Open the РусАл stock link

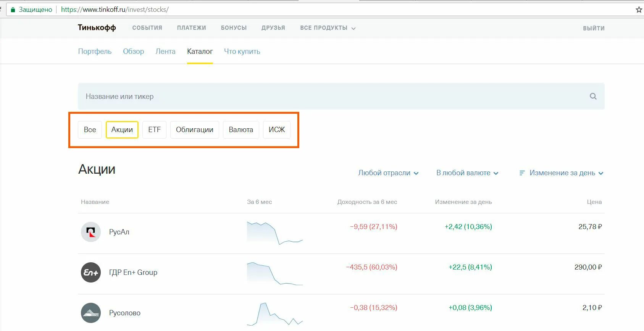[119, 232]
